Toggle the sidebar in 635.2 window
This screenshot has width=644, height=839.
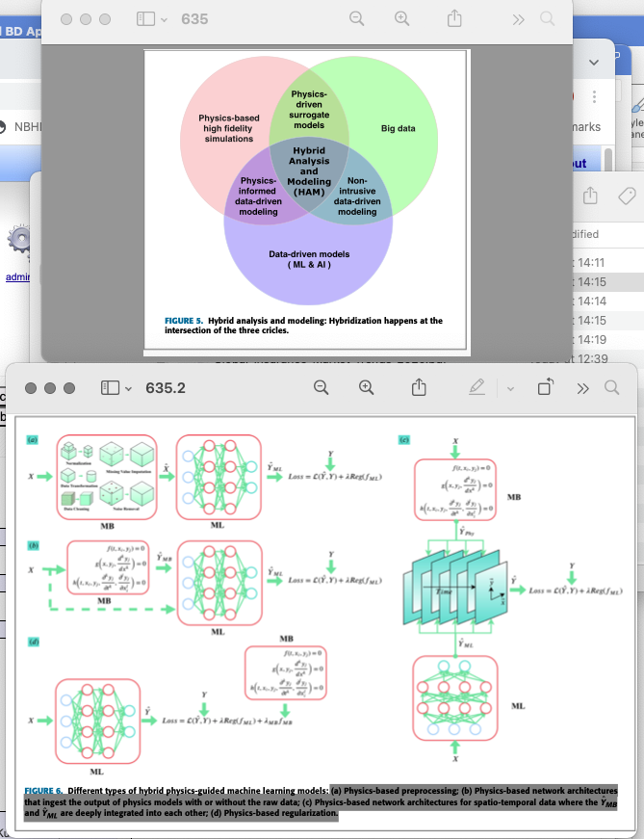pyautogui.click(x=109, y=387)
